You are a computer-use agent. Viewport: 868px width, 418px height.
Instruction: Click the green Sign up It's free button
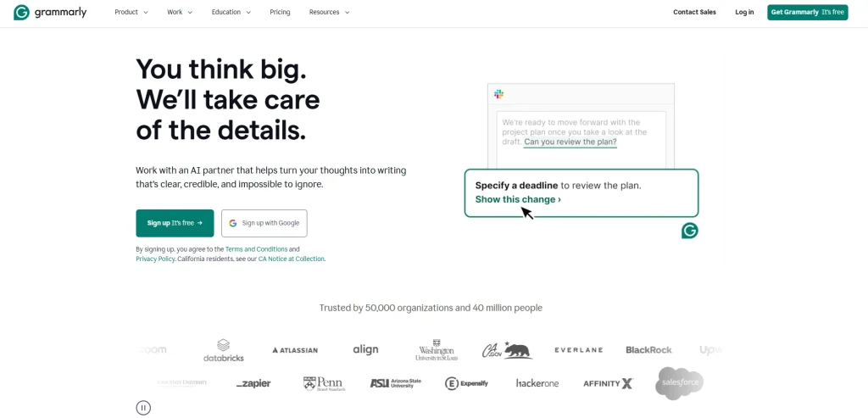pos(175,223)
